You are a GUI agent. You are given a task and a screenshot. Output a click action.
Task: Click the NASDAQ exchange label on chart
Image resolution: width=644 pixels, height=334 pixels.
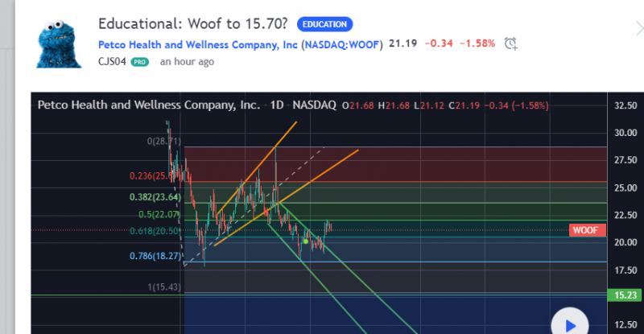point(314,105)
